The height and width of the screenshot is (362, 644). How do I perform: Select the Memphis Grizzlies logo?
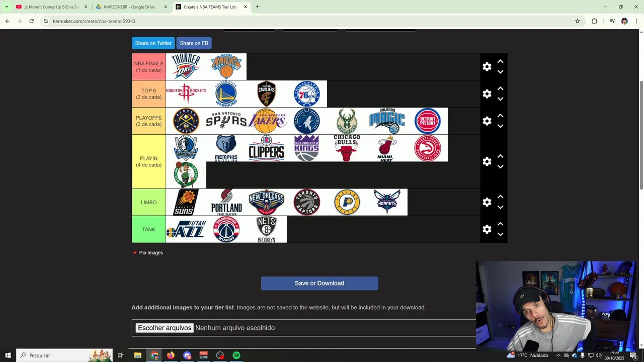[226, 148]
